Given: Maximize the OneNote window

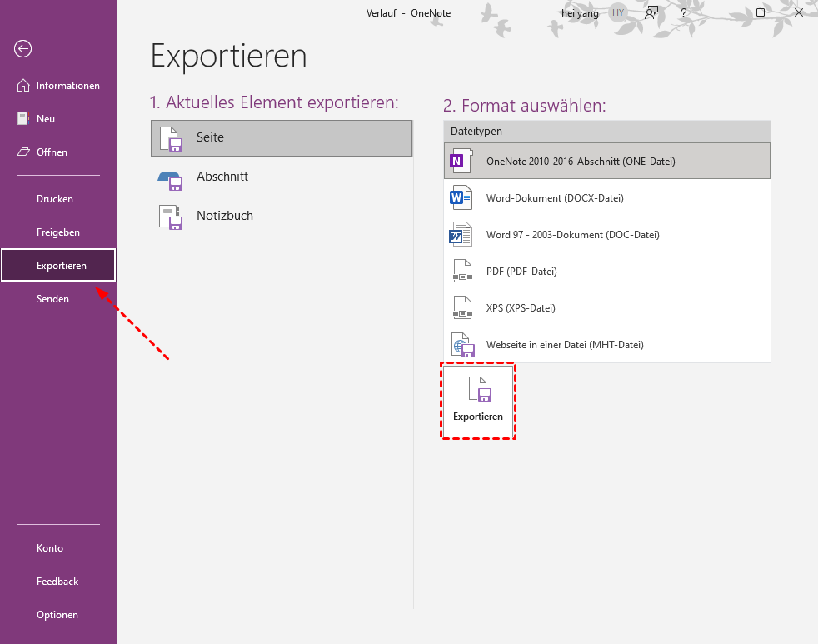Looking at the screenshot, I should 761,12.
